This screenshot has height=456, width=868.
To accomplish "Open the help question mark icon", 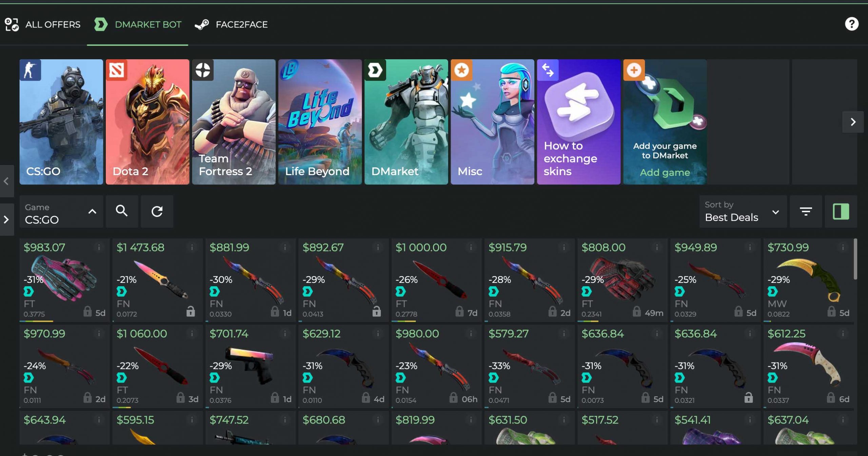I will coord(851,24).
